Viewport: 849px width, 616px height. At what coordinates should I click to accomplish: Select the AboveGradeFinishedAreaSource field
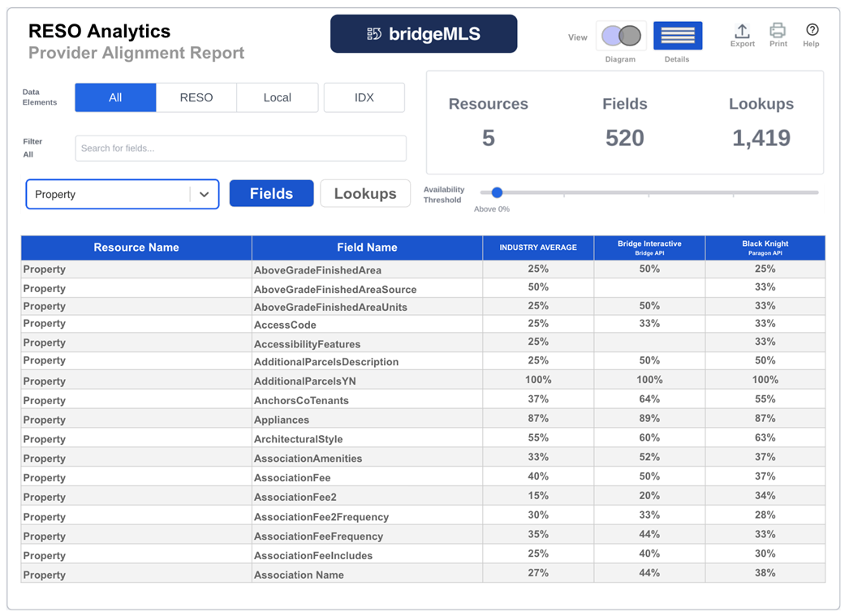(x=335, y=290)
